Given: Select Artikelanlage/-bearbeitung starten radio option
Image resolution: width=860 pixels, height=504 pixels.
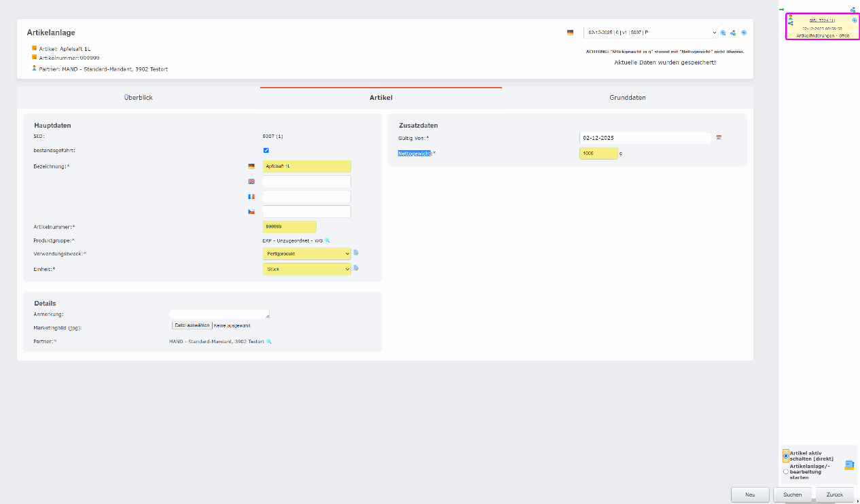Looking at the screenshot, I should (786, 471).
